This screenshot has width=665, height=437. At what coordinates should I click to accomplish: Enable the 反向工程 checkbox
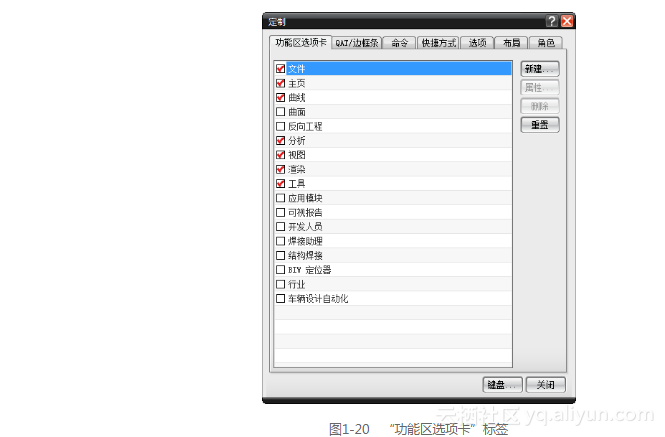click(280, 126)
